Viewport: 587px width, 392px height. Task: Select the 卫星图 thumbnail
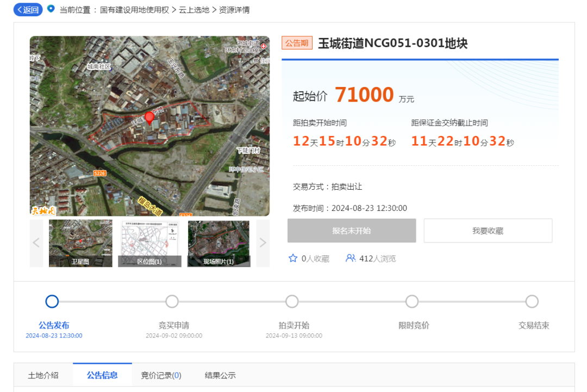coord(80,243)
